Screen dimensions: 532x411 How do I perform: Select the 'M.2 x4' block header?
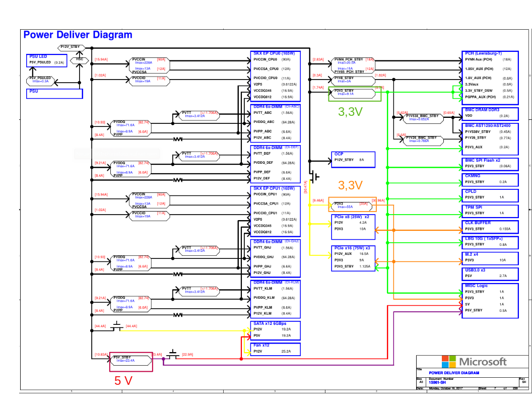[x=472, y=254]
